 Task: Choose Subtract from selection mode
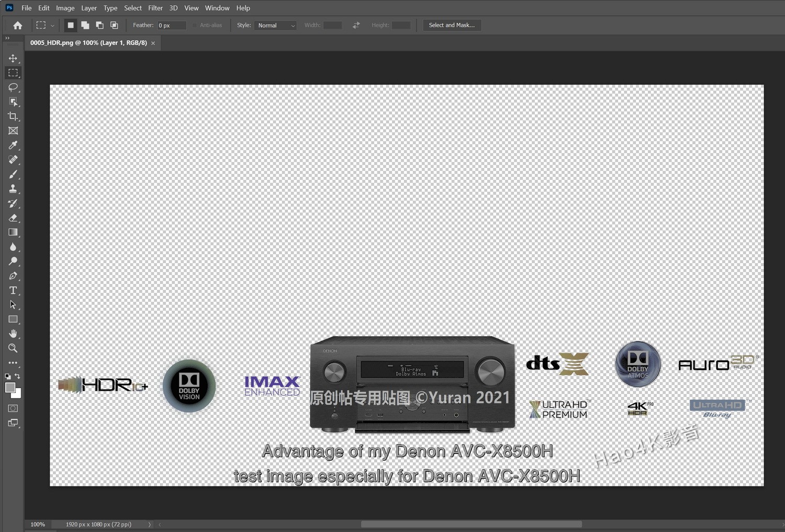[x=99, y=25]
